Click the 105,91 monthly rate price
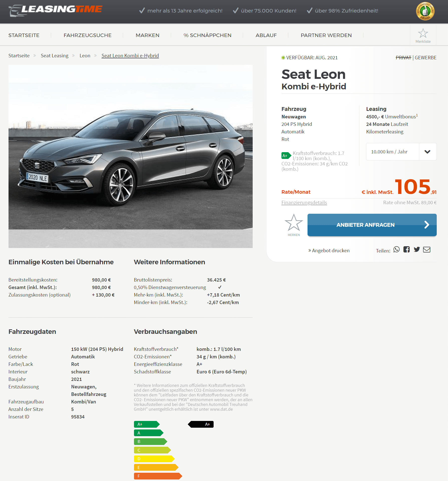The image size is (448, 481). (x=415, y=187)
